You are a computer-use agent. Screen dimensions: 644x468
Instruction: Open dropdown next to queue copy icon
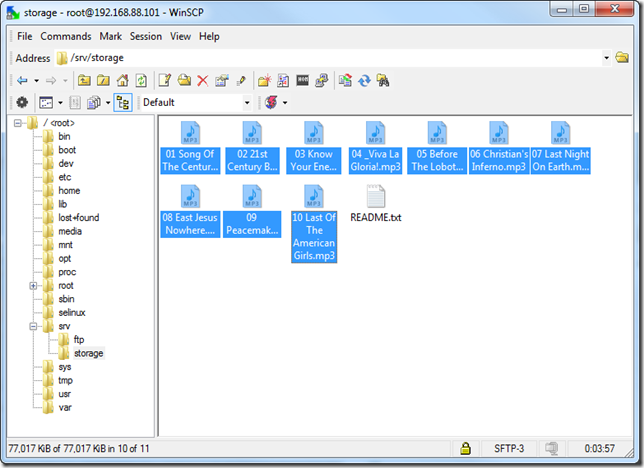click(108, 102)
